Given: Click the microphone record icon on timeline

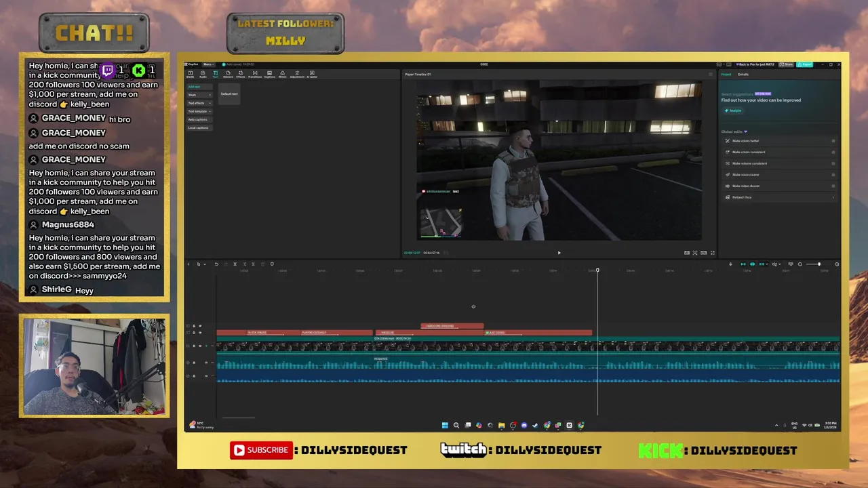Looking at the screenshot, I should pos(730,264).
